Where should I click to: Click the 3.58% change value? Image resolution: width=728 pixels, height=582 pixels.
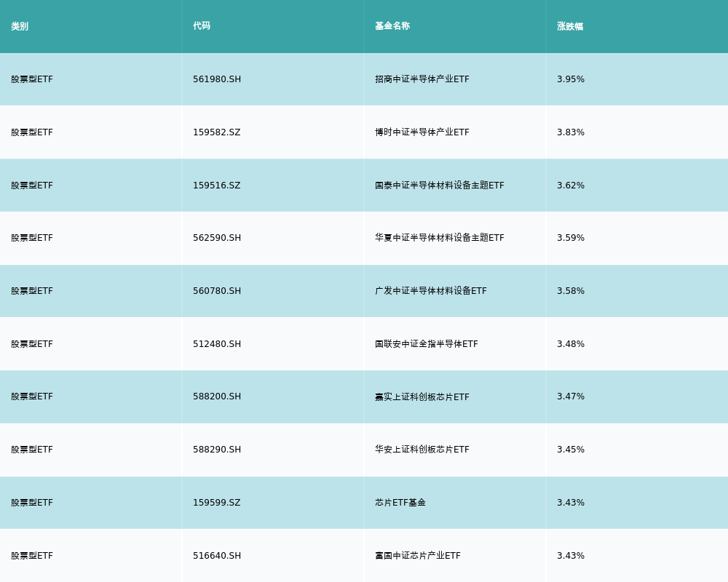[x=571, y=291]
